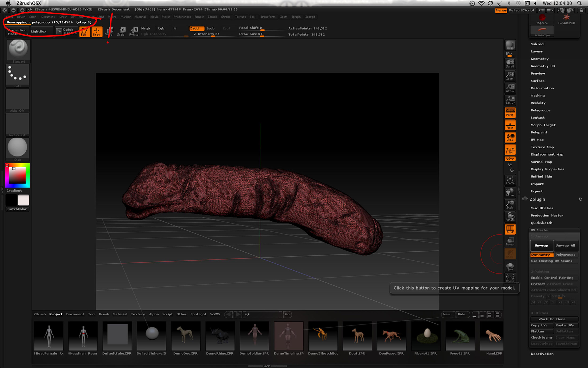
Task: Expand the Geometry section
Action: coord(539,59)
